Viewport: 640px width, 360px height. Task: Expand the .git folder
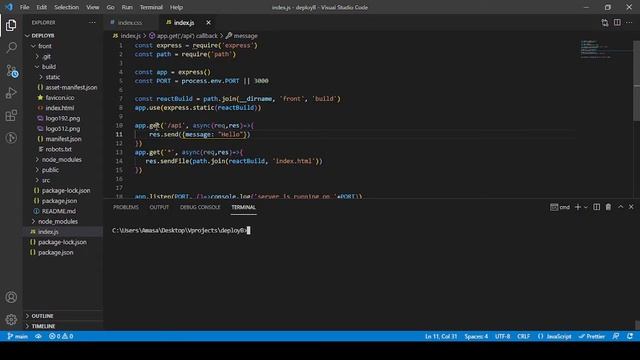[x=62, y=56]
